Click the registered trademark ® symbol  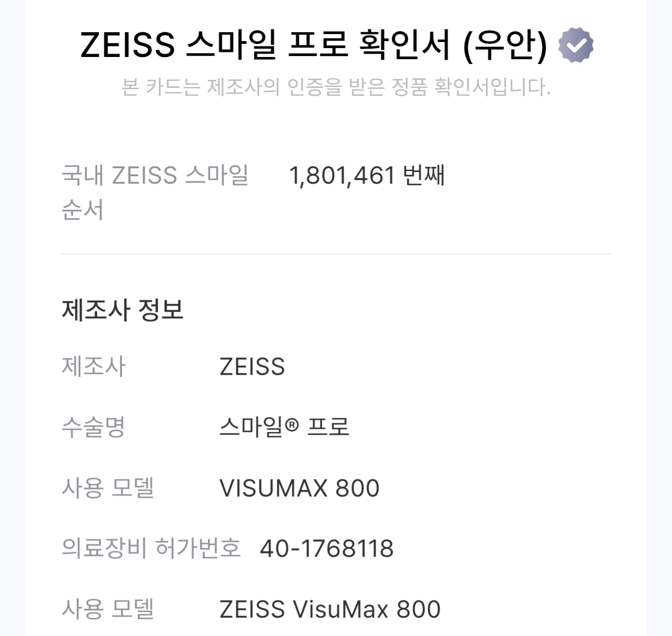291,425
